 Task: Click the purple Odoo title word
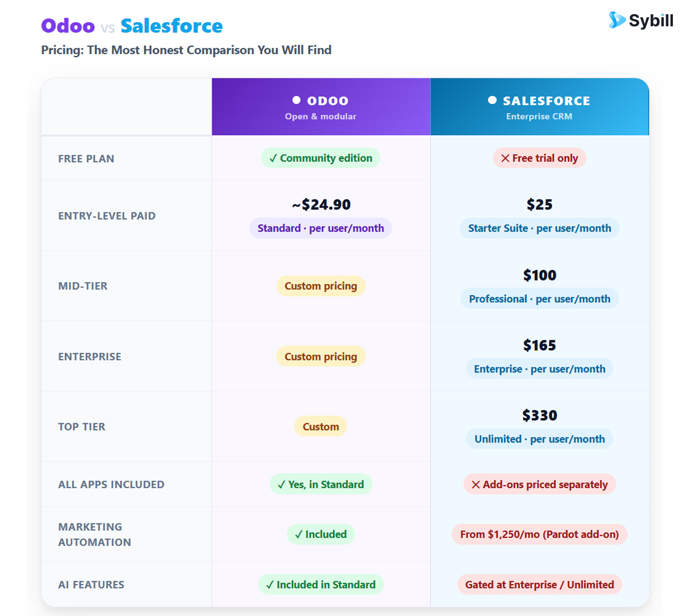[x=68, y=26]
